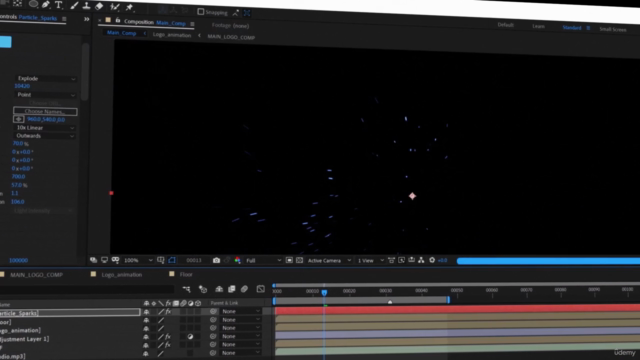Select the Type tool
The width and height of the screenshot is (640, 360).
coord(58,5)
